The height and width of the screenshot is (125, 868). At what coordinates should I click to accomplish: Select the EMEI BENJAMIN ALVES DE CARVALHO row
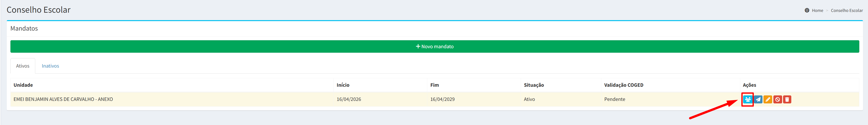coord(63,99)
